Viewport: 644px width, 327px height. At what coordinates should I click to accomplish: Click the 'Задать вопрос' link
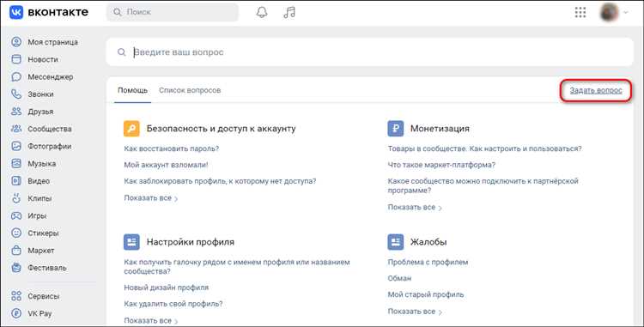tap(596, 90)
